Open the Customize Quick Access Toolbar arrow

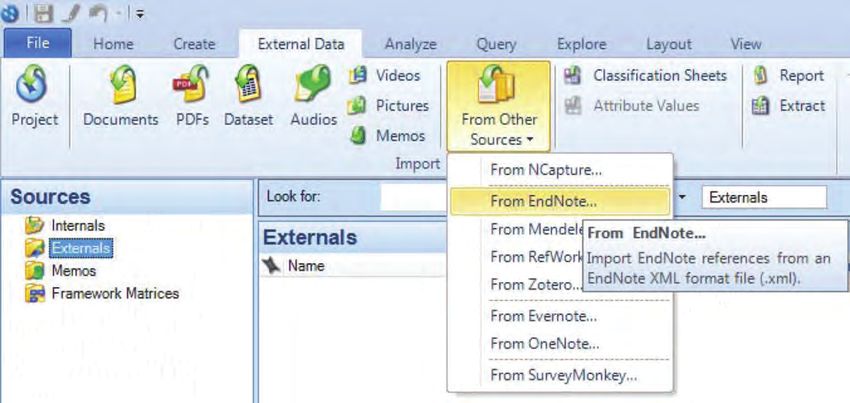coord(140,14)
